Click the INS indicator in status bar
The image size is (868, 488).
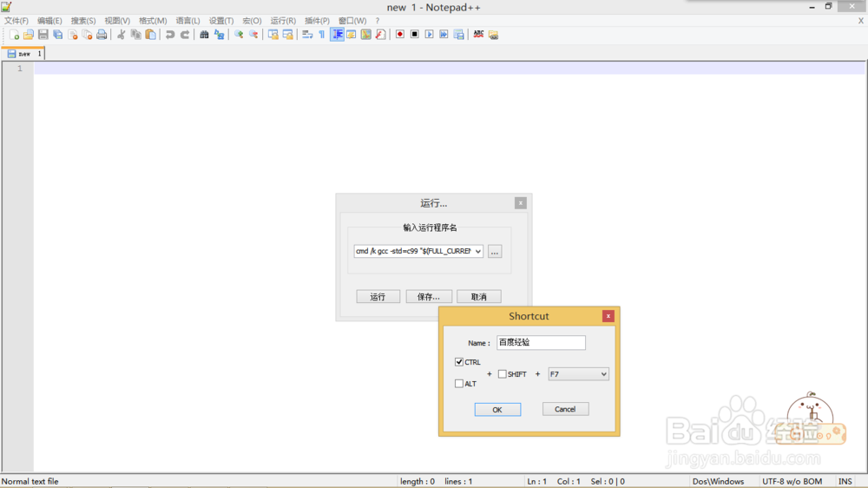point(845,481)
